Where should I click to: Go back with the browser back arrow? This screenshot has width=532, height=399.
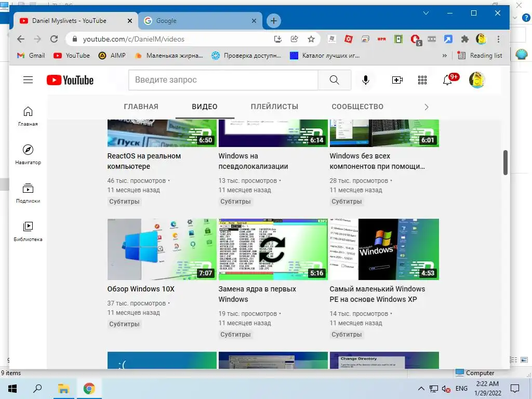click(21, 39)
